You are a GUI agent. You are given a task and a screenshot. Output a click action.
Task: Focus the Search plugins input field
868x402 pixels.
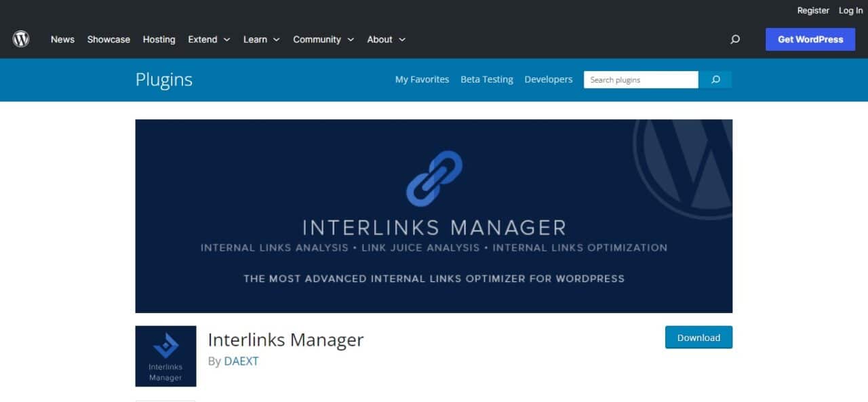coord(641,79)
